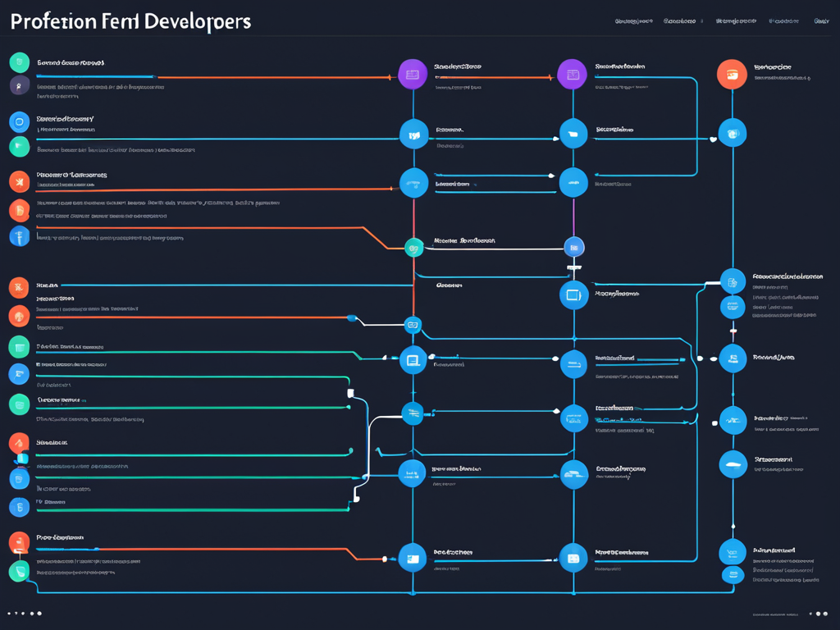Click the dark purple icon below the top green icon

coord(19,85)
